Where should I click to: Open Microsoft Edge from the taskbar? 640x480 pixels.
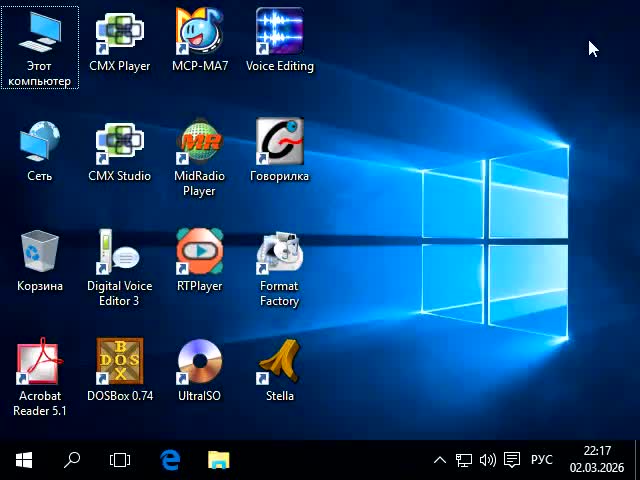pos(170,460)
